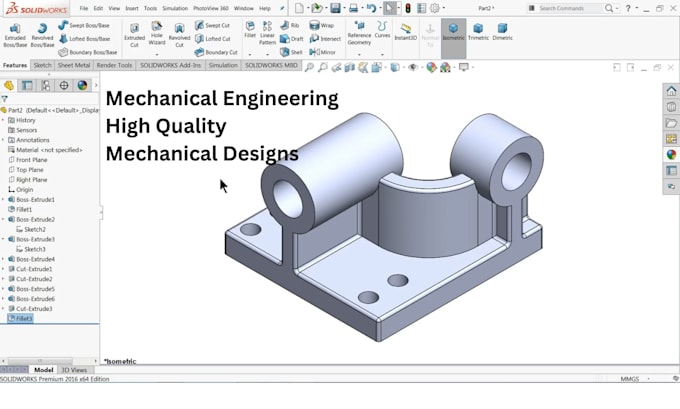This screenshot has height=409, width=680.
Task: Select the Shell tool
Action: tap(291, 52)
